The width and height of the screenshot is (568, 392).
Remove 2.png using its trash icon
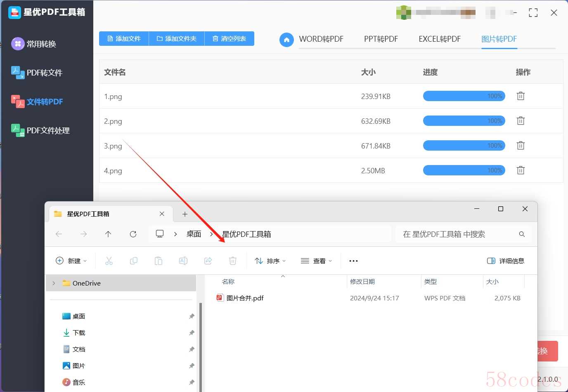(521, 121)
